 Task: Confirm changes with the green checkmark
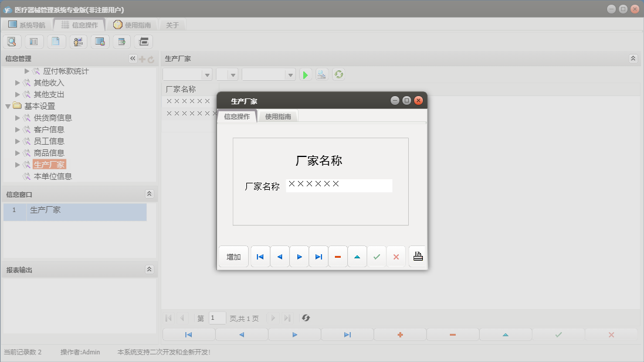tap(377, 256)
